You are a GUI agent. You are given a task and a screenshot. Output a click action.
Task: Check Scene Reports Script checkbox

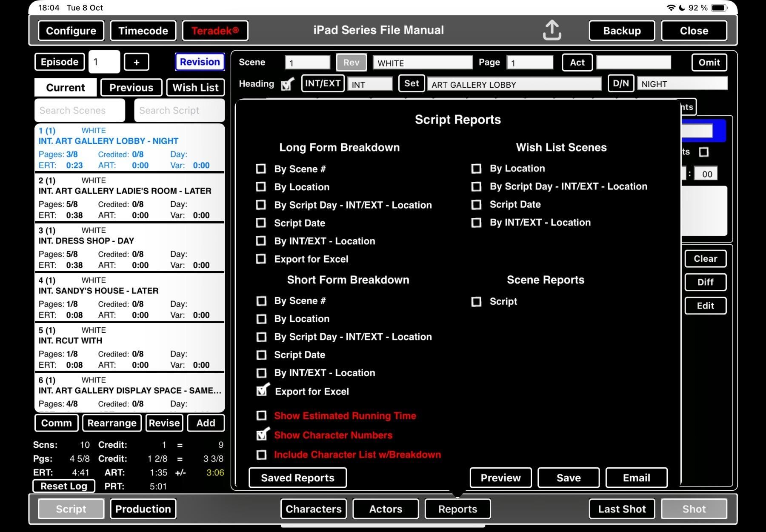tap(476, 302)
